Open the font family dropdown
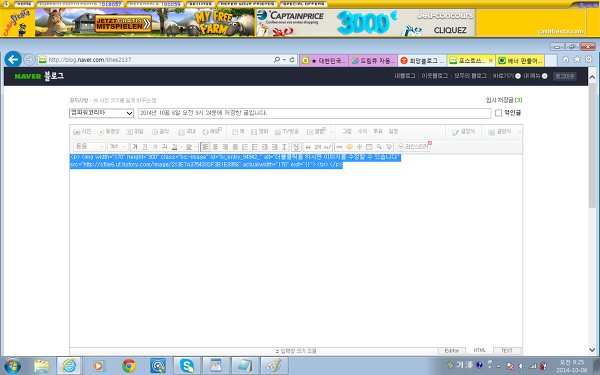 (x=90, y=147)
